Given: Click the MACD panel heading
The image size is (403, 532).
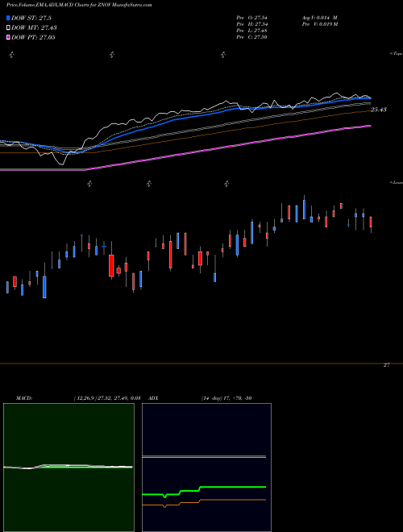Looking at the screenshot, I should 24,398.
